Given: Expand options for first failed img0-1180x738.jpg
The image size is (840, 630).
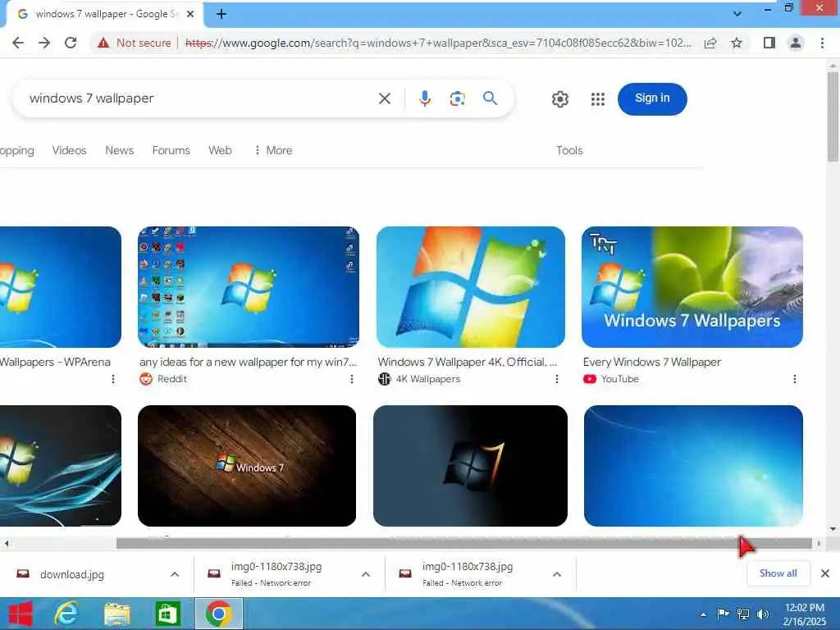Looking at the screenshot, I should 366,575.
